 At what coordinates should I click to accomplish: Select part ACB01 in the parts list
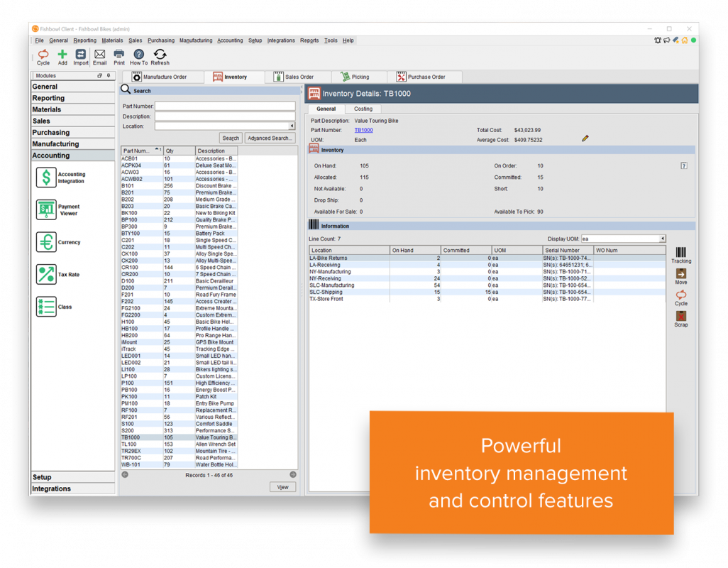pos(180,159)
